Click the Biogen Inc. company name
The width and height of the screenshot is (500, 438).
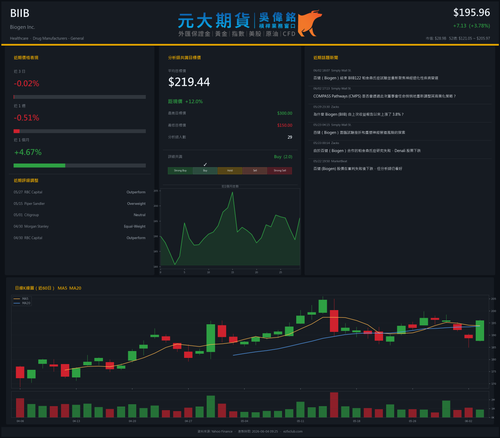tap(22, 27)
